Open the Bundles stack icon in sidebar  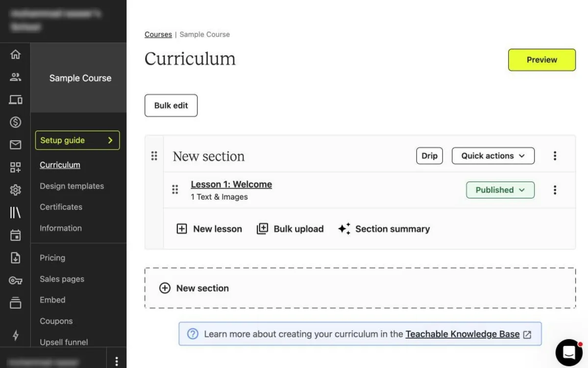pos(15,303)
